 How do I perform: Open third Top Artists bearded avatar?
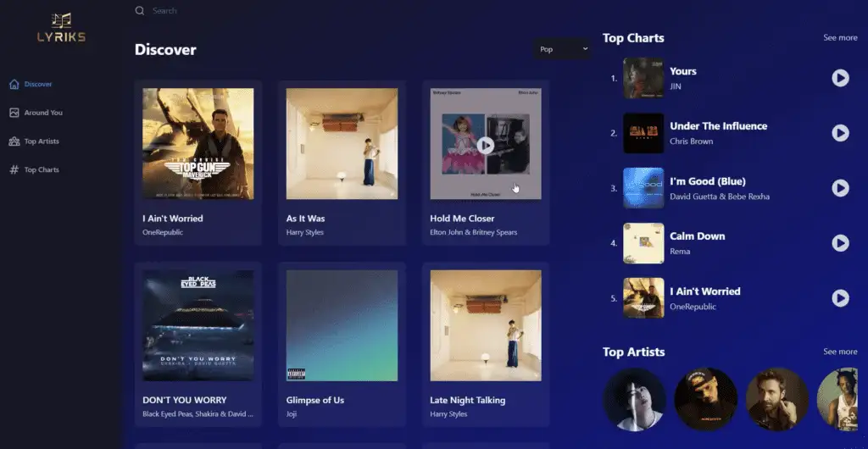777,399
